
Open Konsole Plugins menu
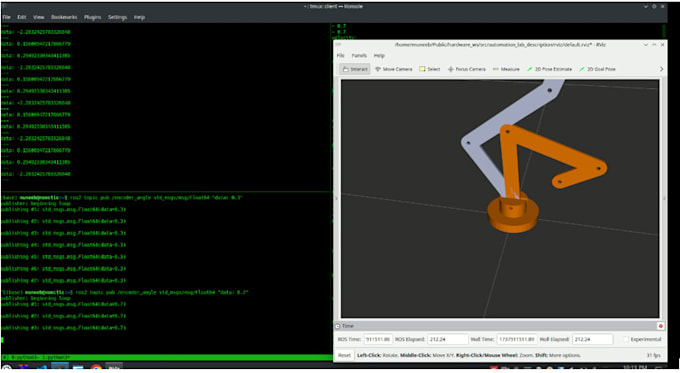coord(92,17)
